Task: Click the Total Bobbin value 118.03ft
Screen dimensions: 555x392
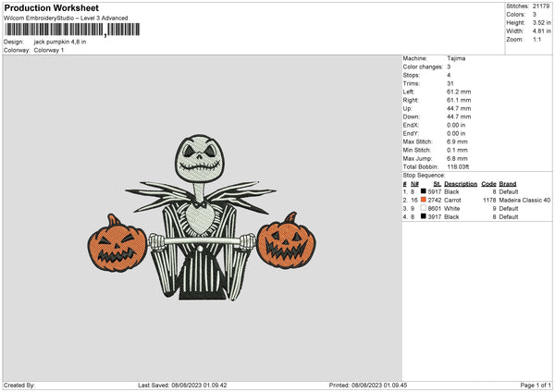Action: coord(458,166)
